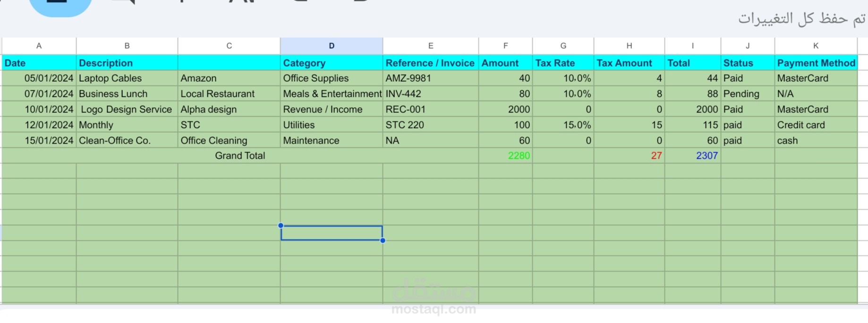Screen dimensions: 868x323
Task: Select invoice cell 'STC 220'
Action: click(x=431, y=125)
